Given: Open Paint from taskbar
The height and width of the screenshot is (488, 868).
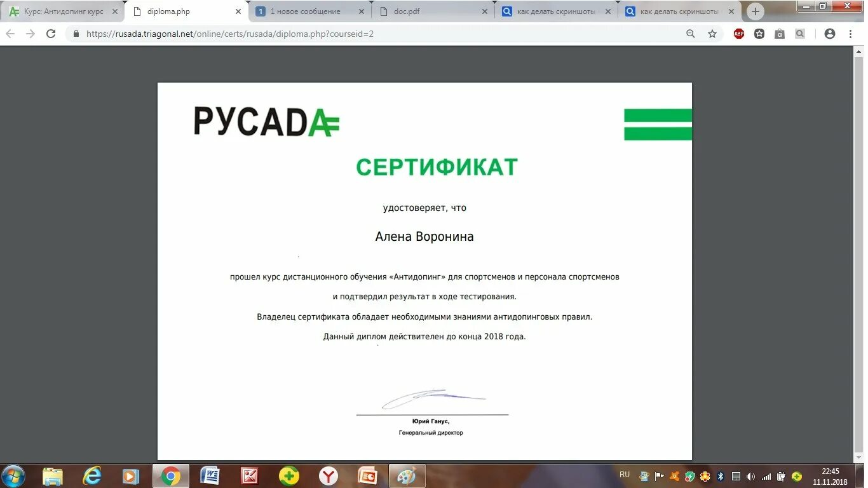Looking at the screenshot, I should (407, 476).
